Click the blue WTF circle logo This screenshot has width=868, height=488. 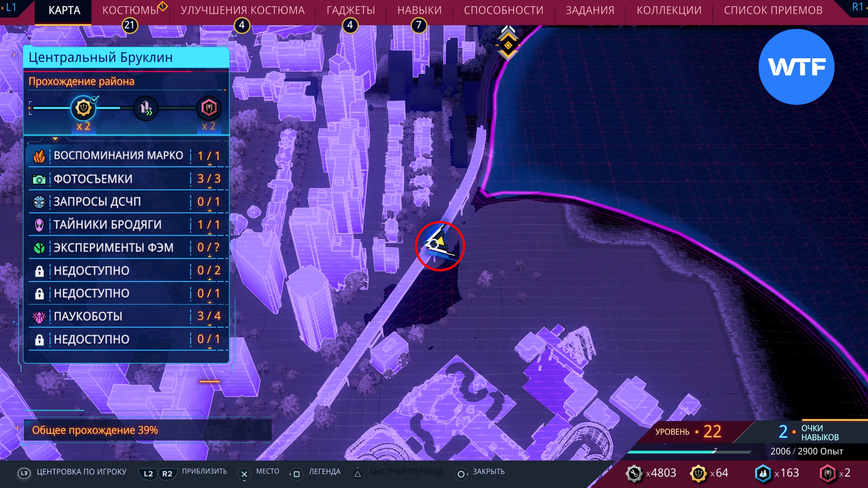pyautogui.click(x=796, y=67)
